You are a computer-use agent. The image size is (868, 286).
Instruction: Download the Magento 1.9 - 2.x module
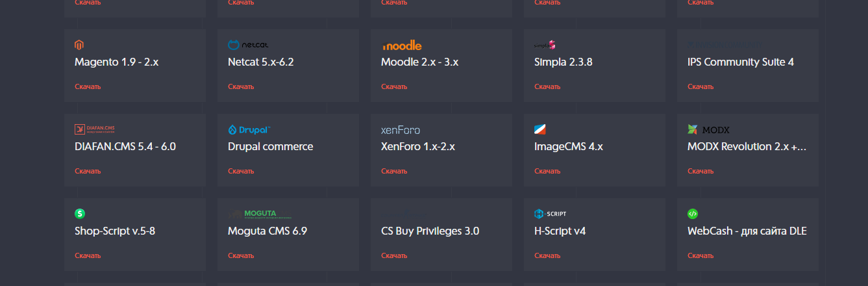(x=88, y=86)
